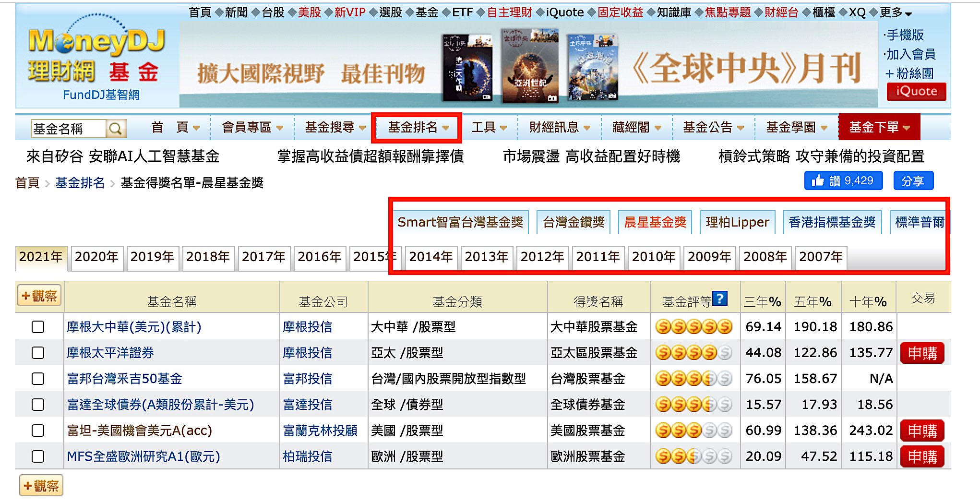Expand the 更多 top menu
Screen dimensions: 980x503
896,12
